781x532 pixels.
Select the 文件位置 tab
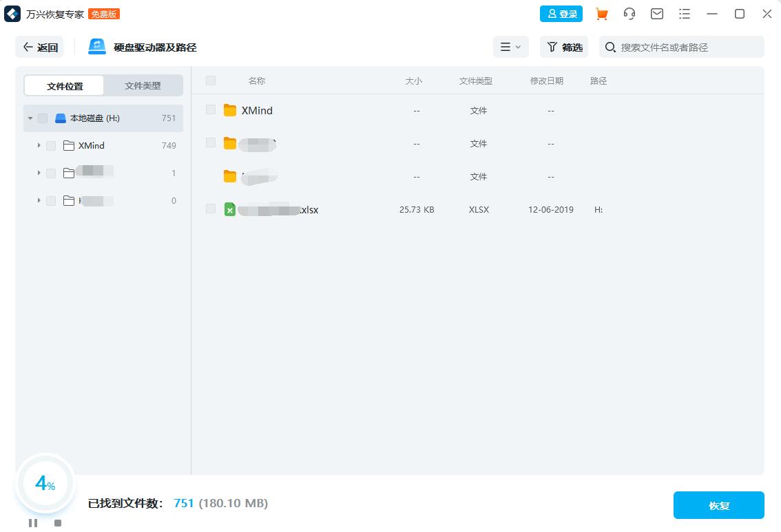click(63, 85)
